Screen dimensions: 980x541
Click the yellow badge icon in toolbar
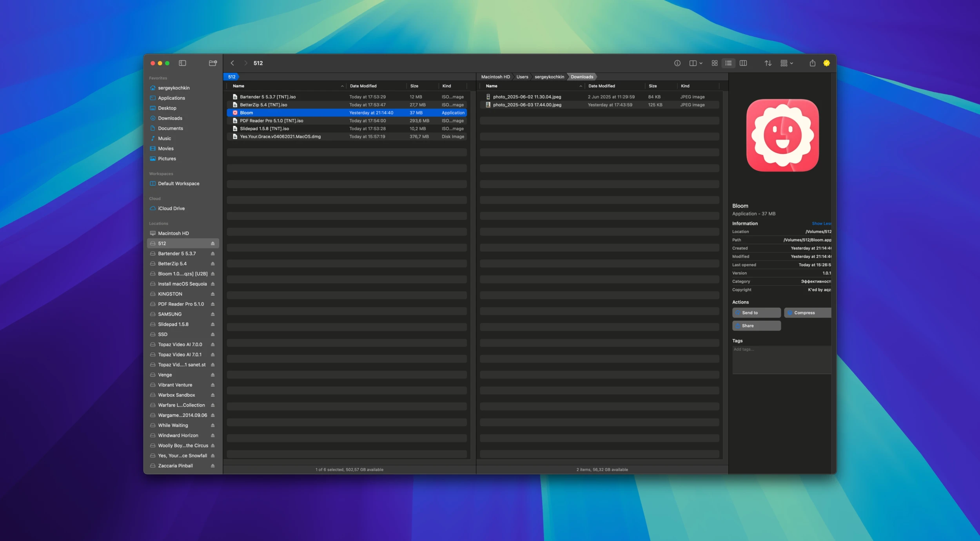click(827, 63)
